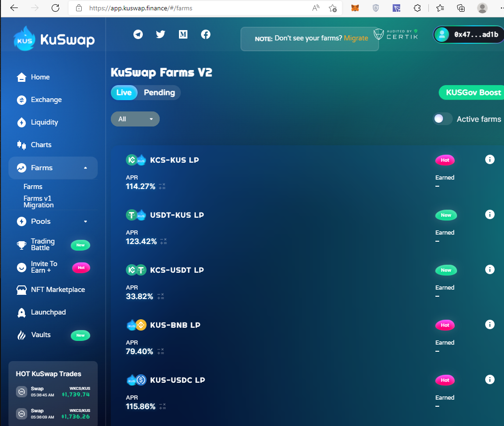Expand the KCS-KUS LP farm row
This screenshot has height=426, width=504.
pos(307,173)
